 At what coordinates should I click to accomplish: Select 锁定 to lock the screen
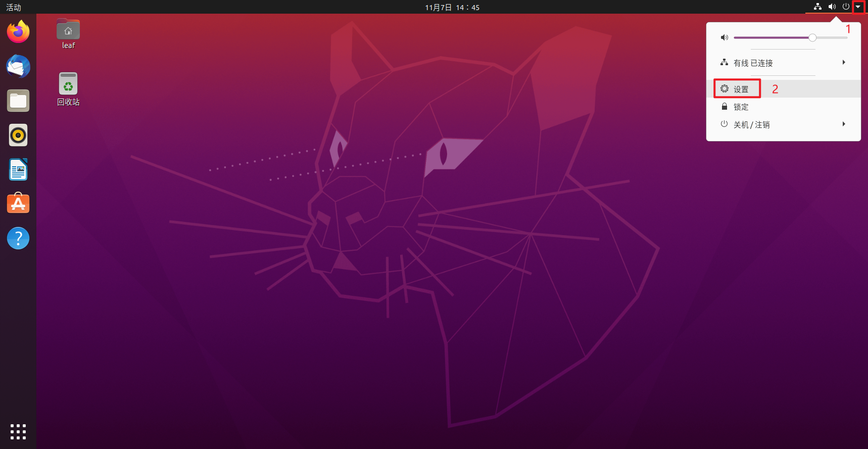[x=783, y=107]
